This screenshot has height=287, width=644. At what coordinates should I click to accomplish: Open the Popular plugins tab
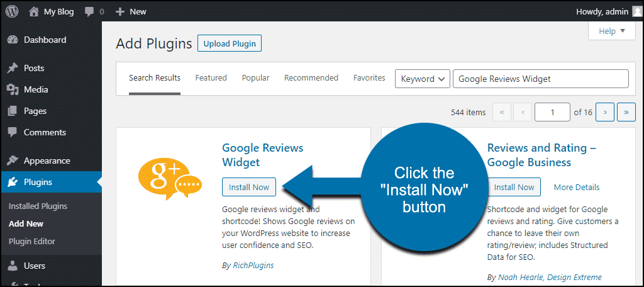point(255,77)
